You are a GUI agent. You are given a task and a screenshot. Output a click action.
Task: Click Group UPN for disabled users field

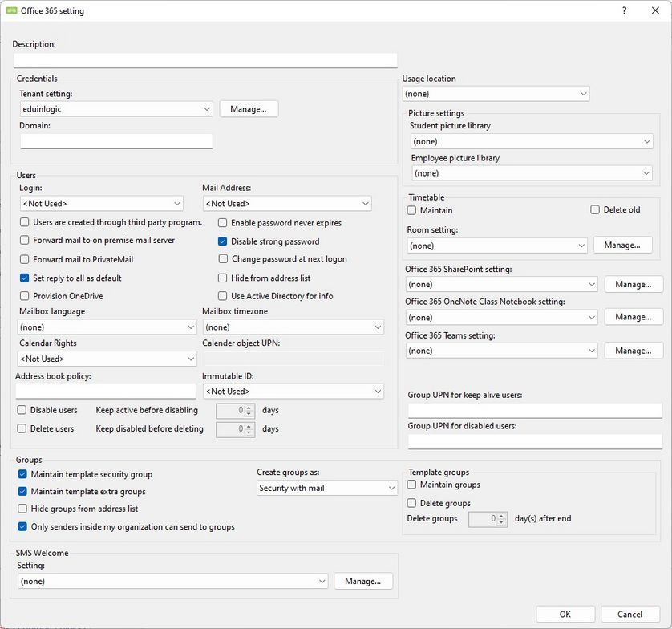pos(535,441)
